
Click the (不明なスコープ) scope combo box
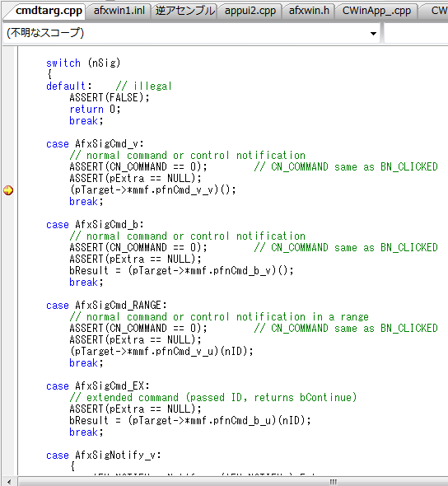coord(191,33)
